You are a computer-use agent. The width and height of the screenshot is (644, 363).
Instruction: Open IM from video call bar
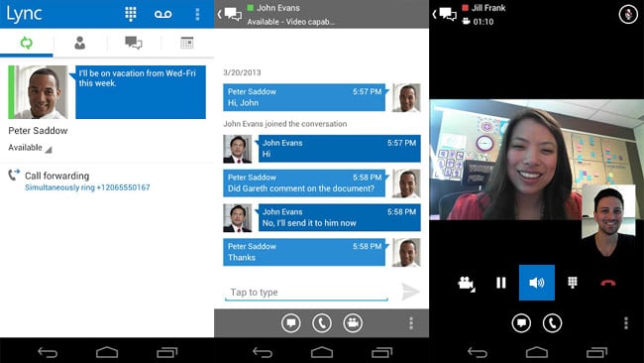521,323
